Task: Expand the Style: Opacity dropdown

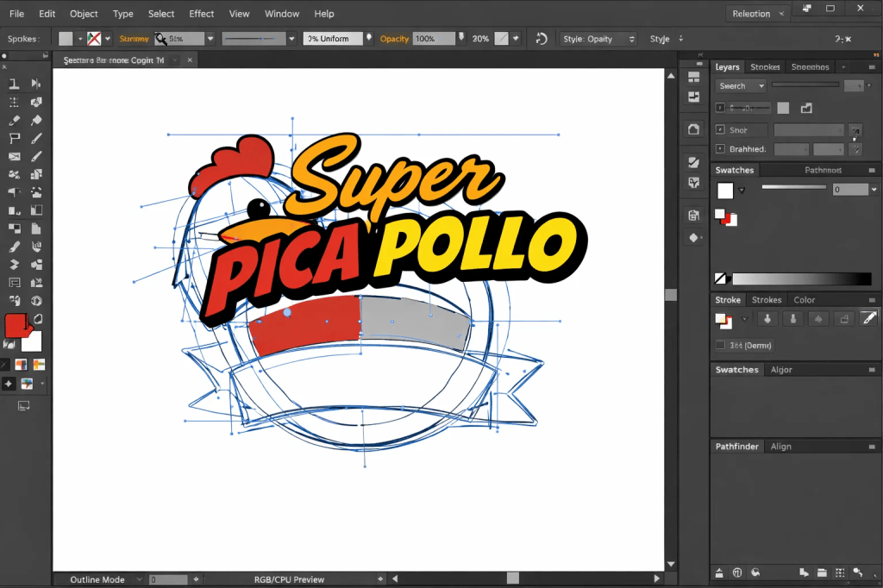Action: [x=632, y=38]
